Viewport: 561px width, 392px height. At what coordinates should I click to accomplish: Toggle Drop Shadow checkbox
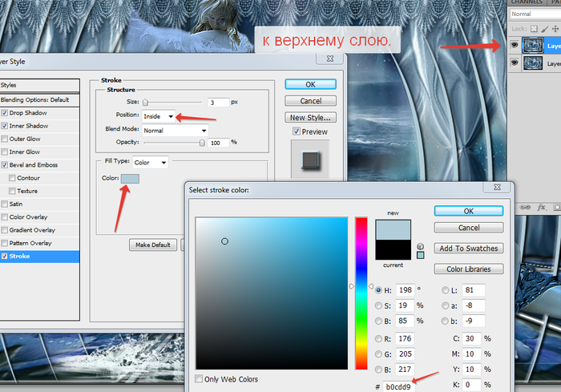(4, 113)
